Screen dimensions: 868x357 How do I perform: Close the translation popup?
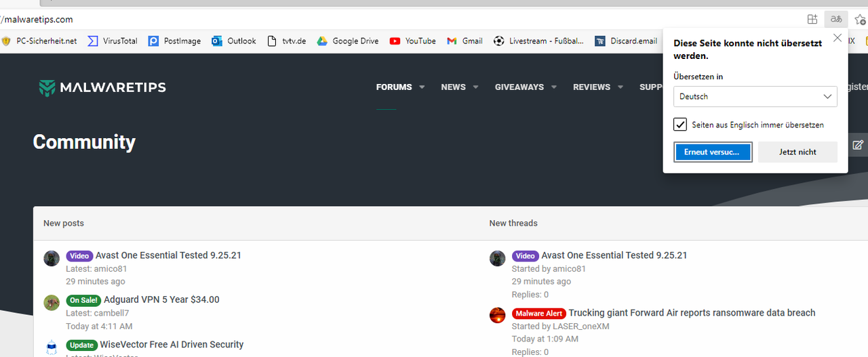(x=837, y=39)
